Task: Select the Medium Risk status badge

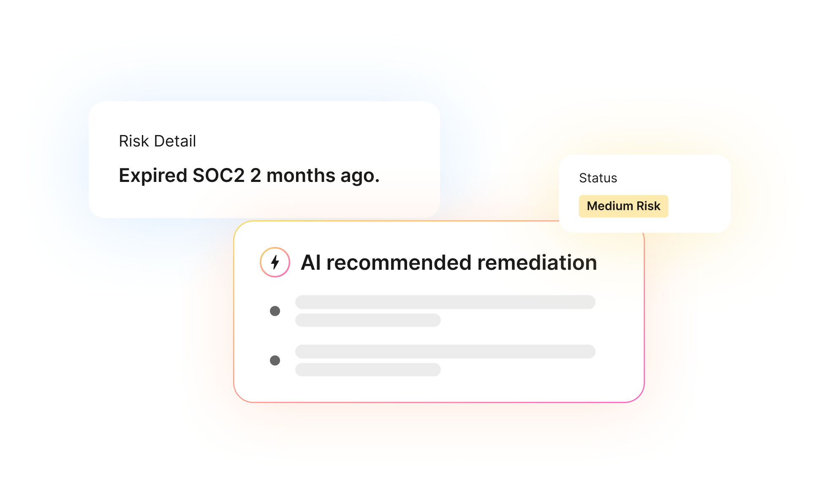Action: (623, 206)
